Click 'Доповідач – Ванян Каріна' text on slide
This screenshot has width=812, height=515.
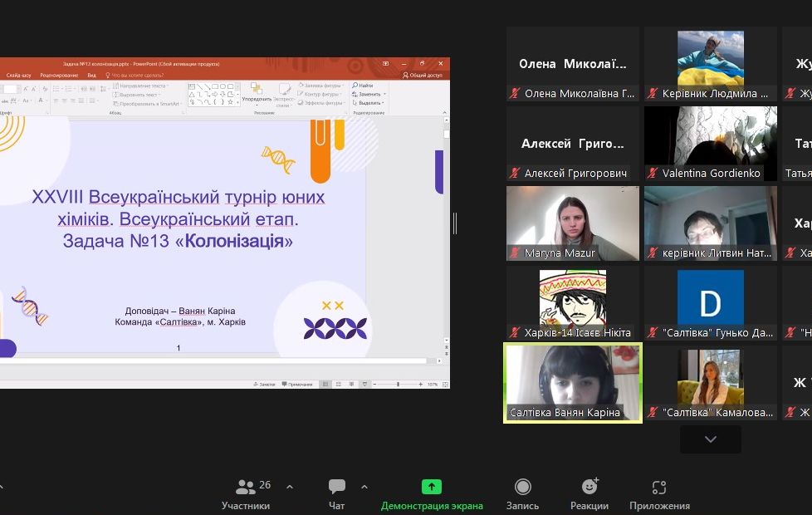179,311
